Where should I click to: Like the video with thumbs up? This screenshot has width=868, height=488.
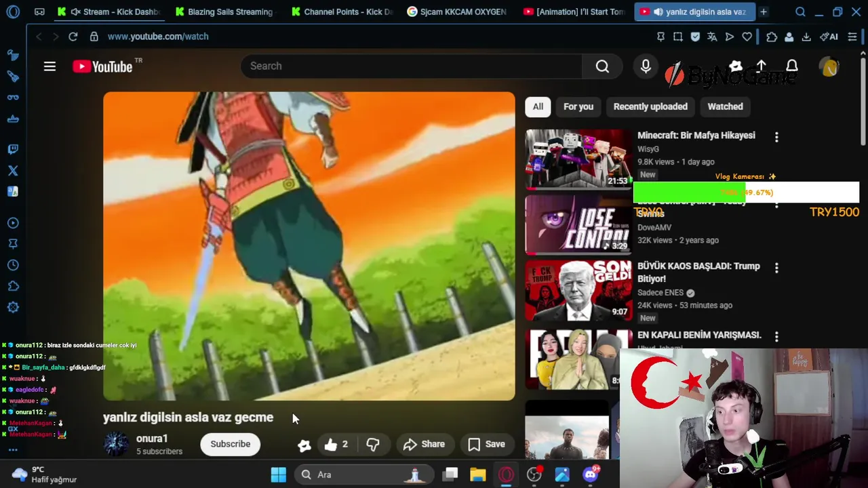coord(336,445)
